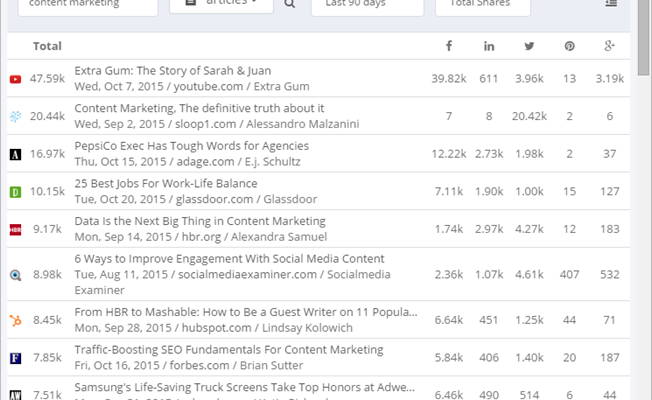The width and height of the screenshot is (652, 400).
Task: Open Extra Gum: The Story of Sarah & Juan
Action: [173, 71]
